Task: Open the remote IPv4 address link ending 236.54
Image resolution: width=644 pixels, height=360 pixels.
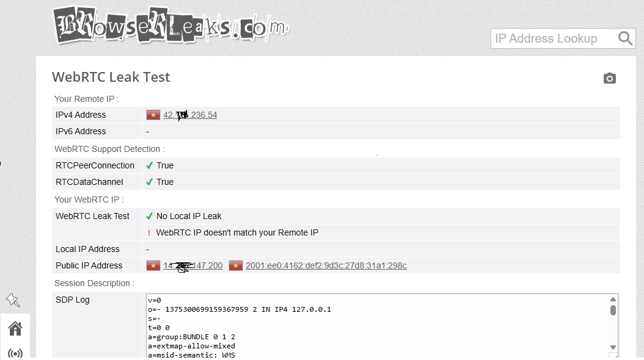Action: tap(190, 115)
